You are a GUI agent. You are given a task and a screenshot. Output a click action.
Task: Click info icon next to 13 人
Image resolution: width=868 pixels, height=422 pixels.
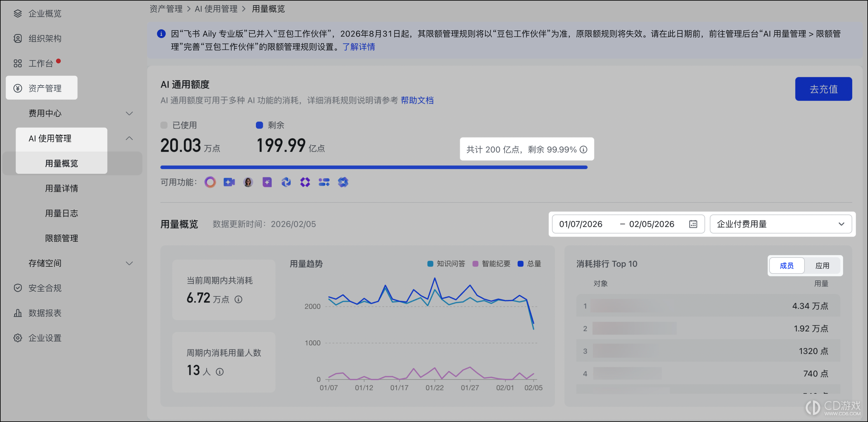pyautogui.click(x=220, y=372)
